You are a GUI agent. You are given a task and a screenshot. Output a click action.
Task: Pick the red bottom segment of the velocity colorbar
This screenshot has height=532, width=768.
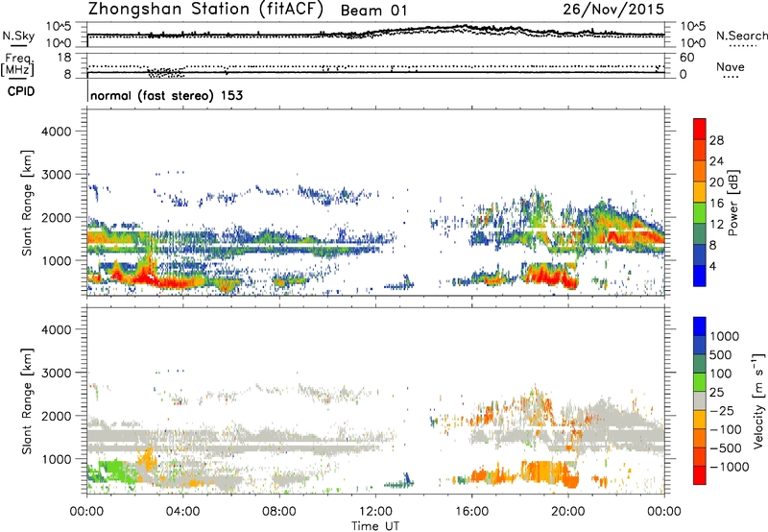pos(700,475)
